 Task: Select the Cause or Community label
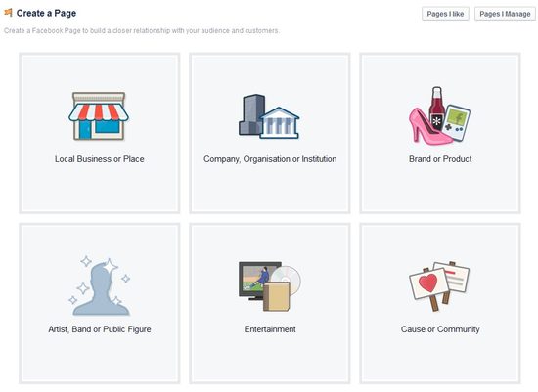(x=440, y=329)
